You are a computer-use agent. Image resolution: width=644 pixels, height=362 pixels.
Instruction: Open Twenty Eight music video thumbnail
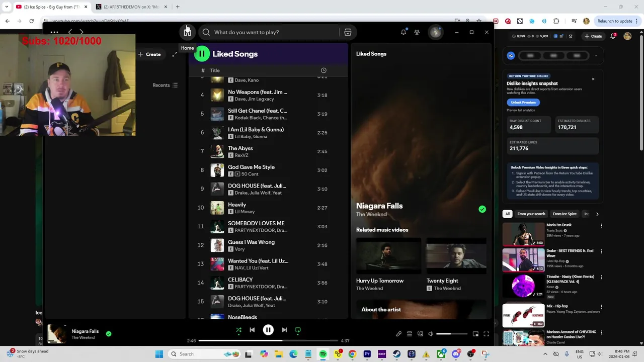tap(456, 256)
